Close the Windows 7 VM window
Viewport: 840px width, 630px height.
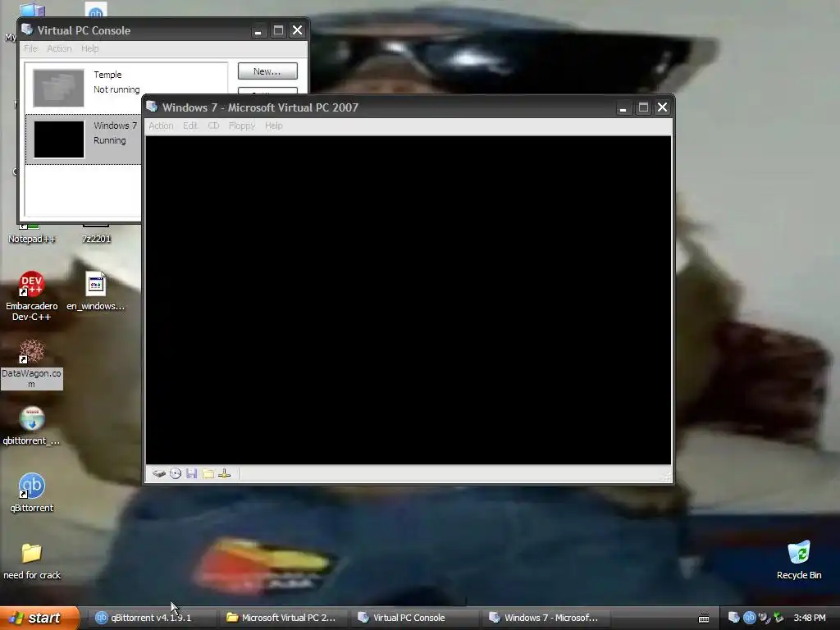663,107
